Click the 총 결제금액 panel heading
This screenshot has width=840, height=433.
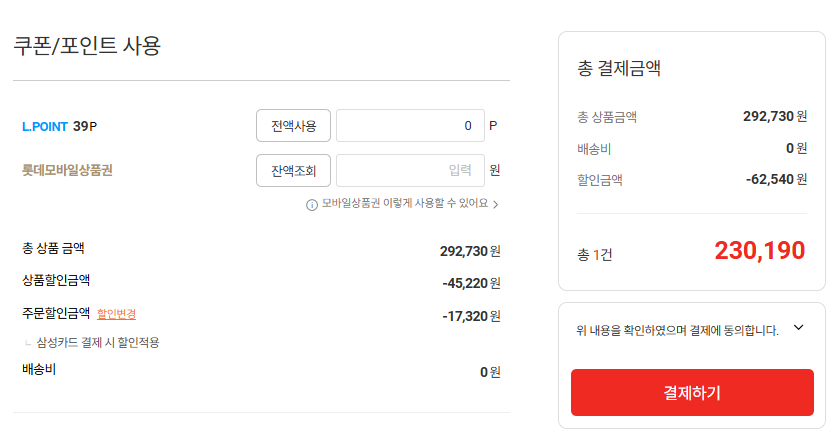(x=619, y=69)
